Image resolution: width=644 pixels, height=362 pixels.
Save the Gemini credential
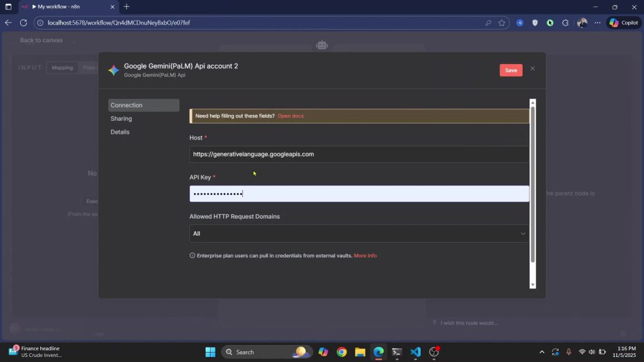pyautogui.click(x=511, y=70)
